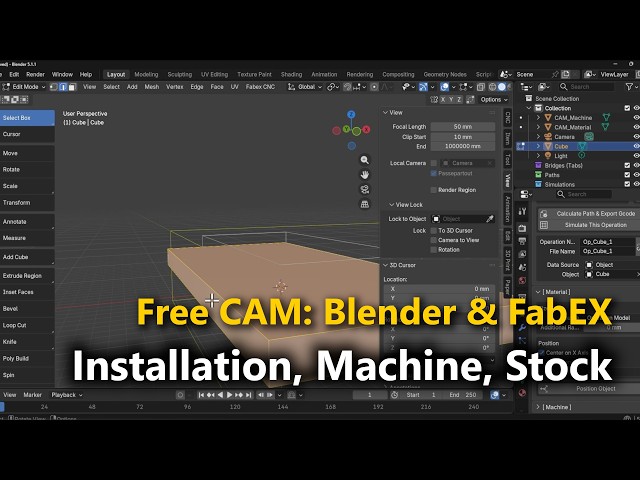This screenshot has width=640, height=480.
Task: Expand the [ Machine ] panel
Action: pyautogui.click(x=538, y=407)
